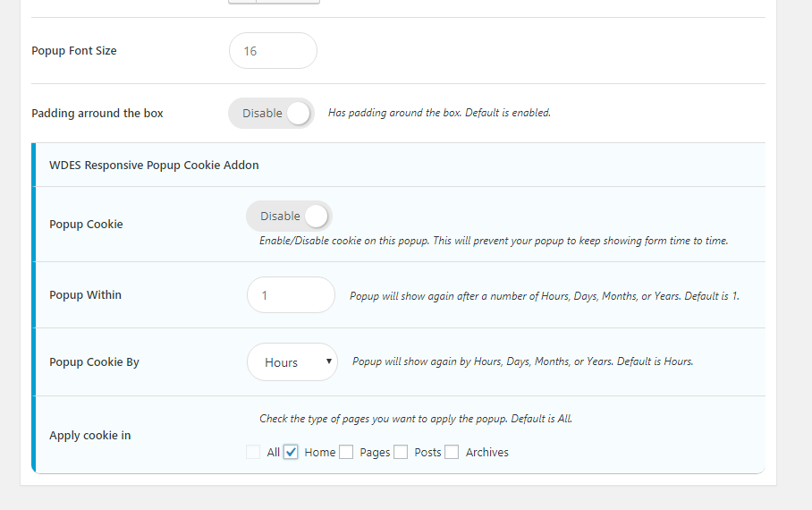Click the WDES Responsive Popup Cookie Addon heading
Screen dimensions: 812x510
coord(154,166)
